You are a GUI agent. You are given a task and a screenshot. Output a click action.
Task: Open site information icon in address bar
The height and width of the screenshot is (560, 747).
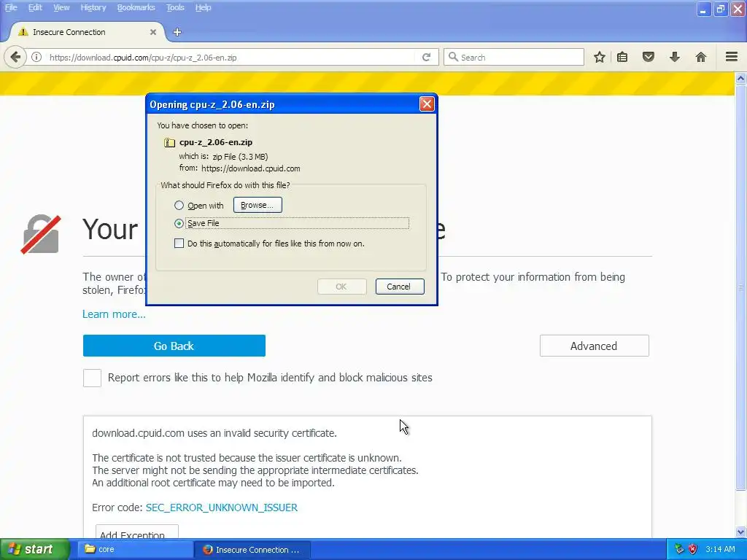click(36, 58)
